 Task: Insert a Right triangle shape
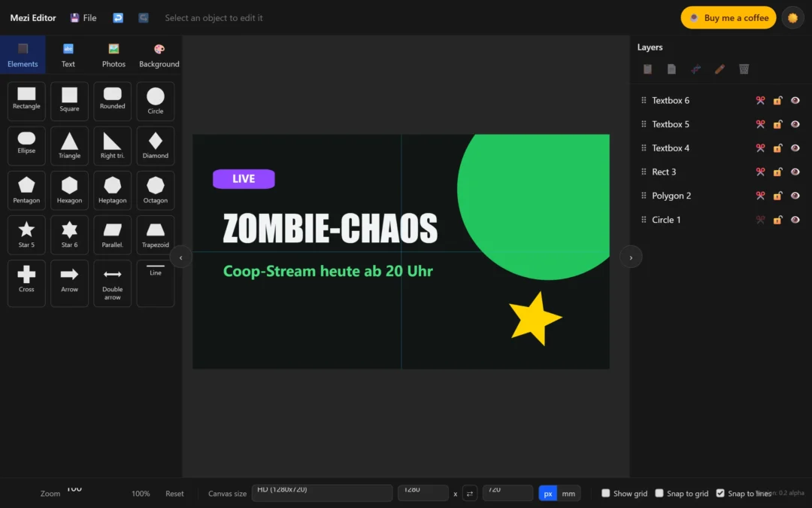click(x=112, y=146)
